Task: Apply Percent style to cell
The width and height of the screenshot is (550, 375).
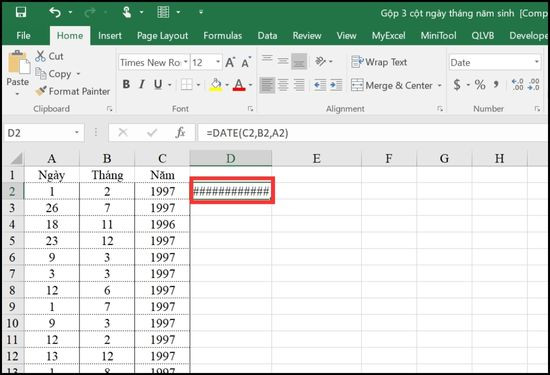Action: (x=480, y=85)
